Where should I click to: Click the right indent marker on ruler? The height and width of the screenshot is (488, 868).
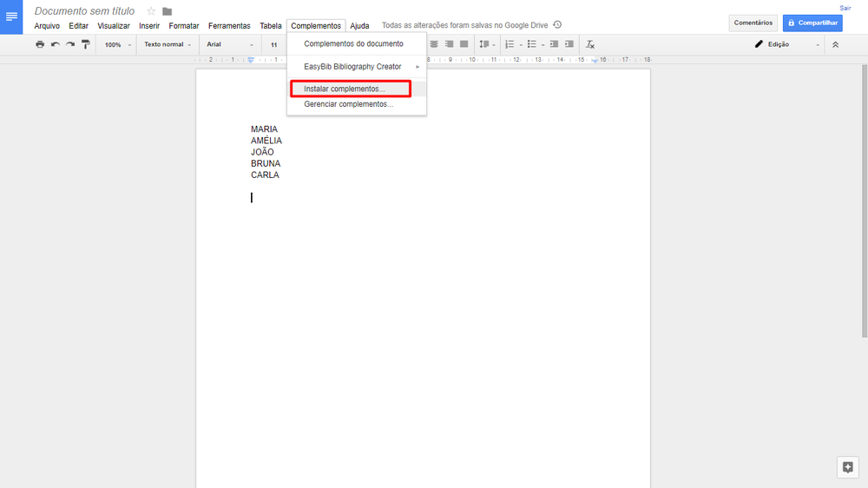(595, 61)
